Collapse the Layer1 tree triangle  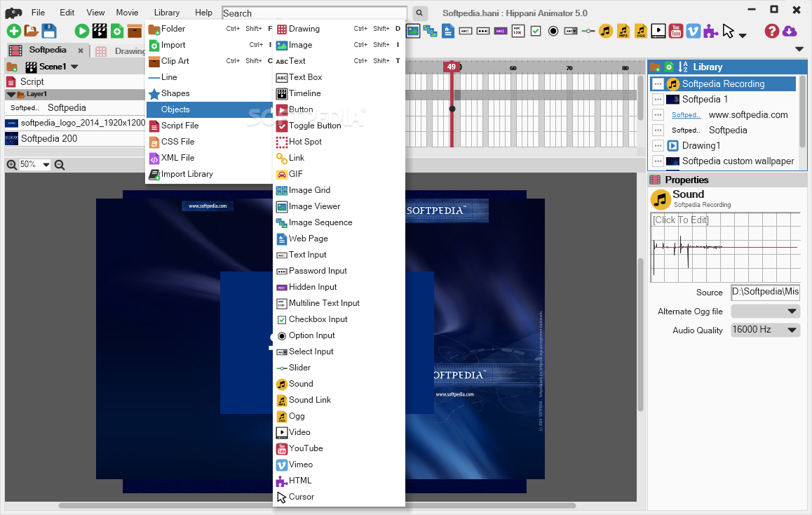pos(11,94)
